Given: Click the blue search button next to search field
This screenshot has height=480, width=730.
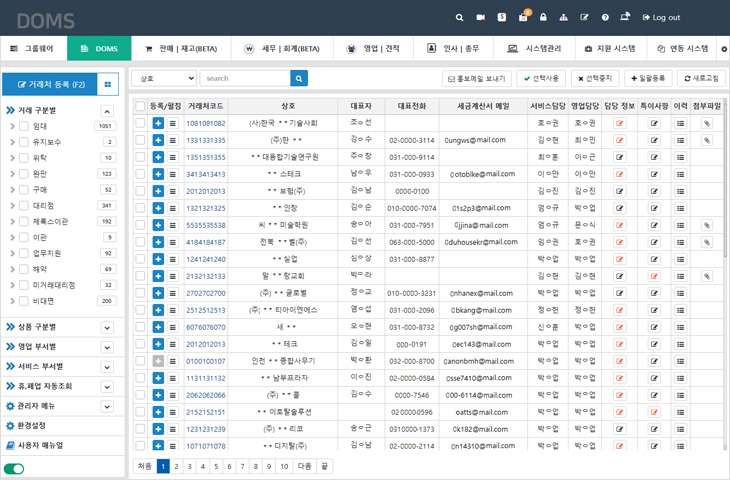Looking at the screenshot, I should pos(299,78).
